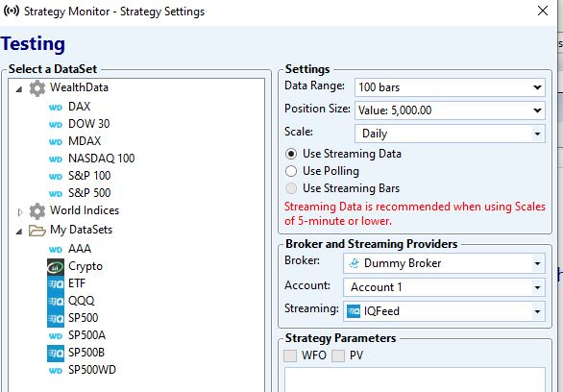Open the Account dropdown
563x392 pixels.
(537, 287)
